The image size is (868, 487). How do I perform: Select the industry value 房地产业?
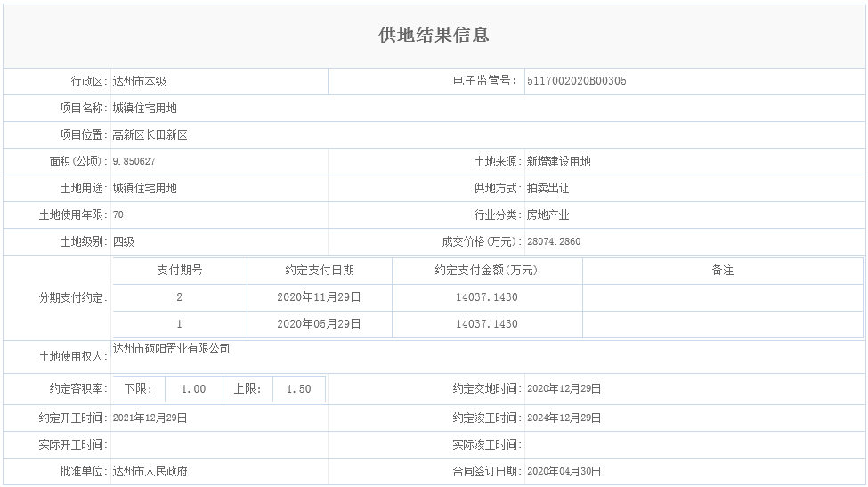click(x=548, y=215)
